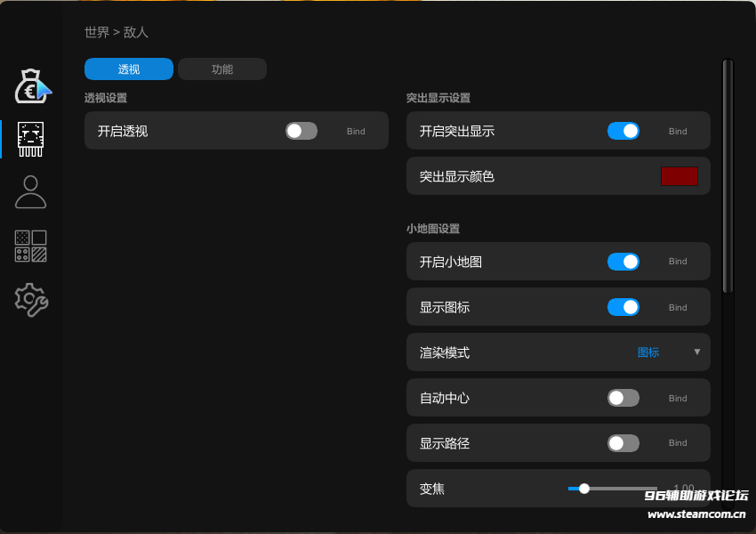756x534 pixels.
Task: Select the enemy face sidebar icon
Action: pyautogui.click(x=31, y=138)
